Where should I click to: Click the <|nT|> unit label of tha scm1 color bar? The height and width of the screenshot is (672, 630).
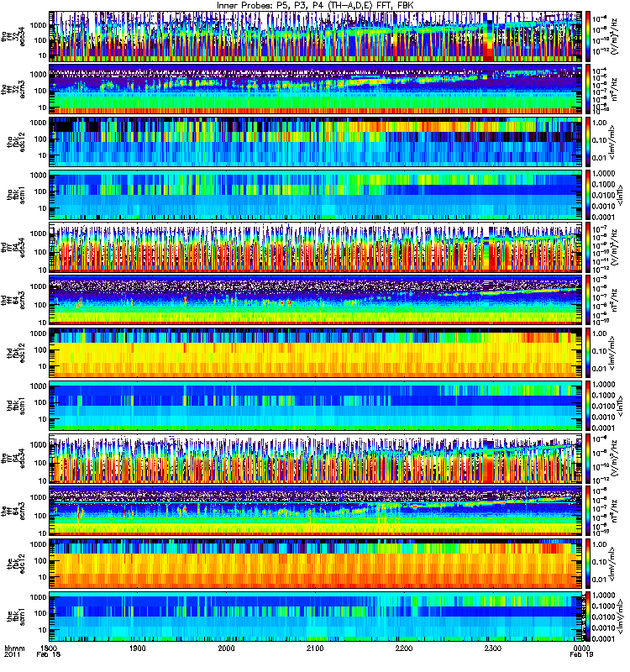(x=619, y=195)
